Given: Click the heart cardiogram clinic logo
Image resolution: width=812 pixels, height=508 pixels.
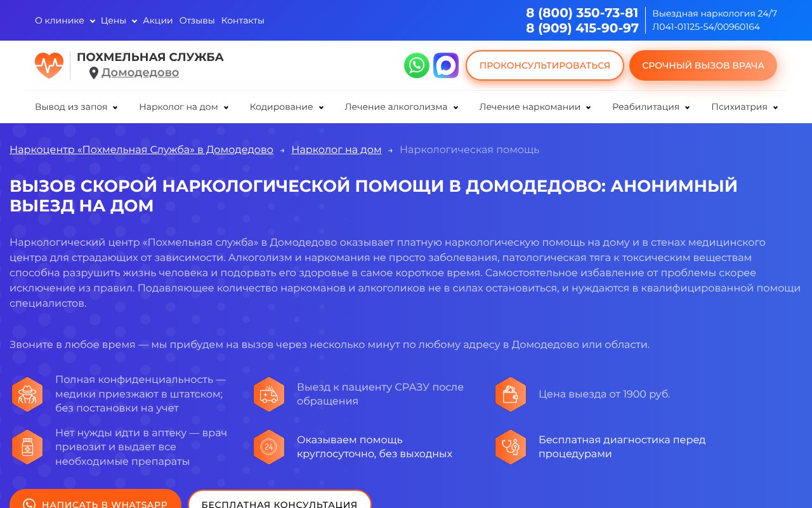Looking at the screenshot, I should (49, 65).
